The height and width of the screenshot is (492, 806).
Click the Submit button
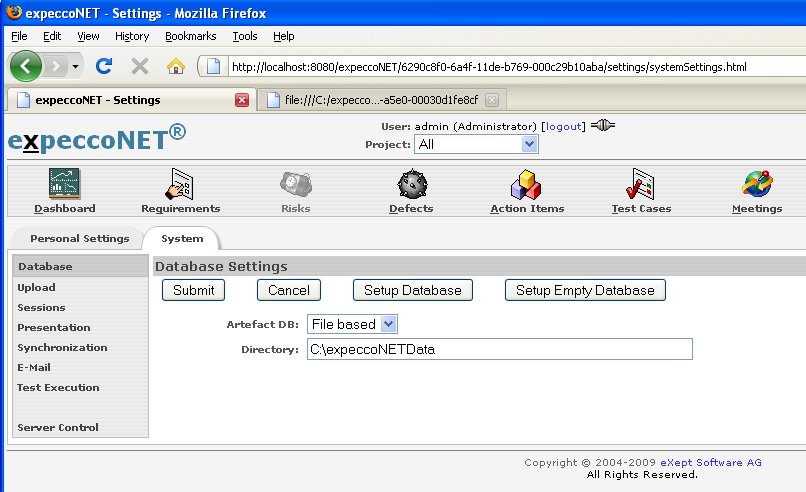coord(193,290)
